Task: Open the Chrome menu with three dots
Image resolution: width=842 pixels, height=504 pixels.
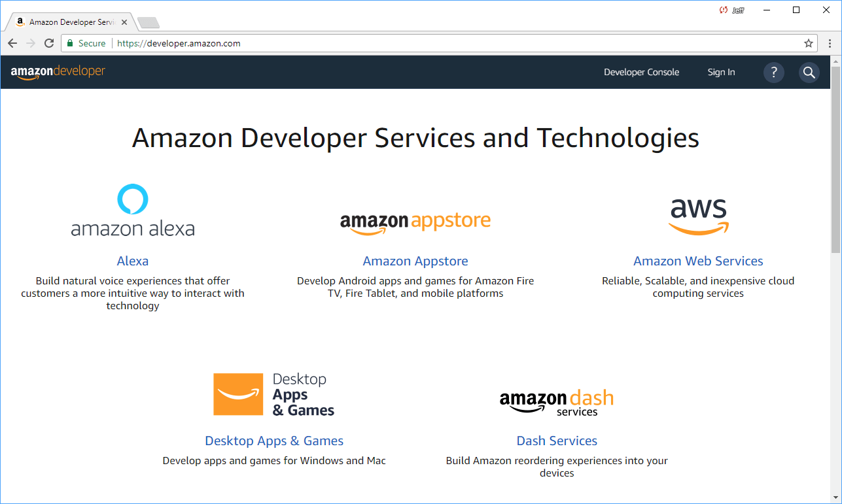Action: [x=830, y=43]
